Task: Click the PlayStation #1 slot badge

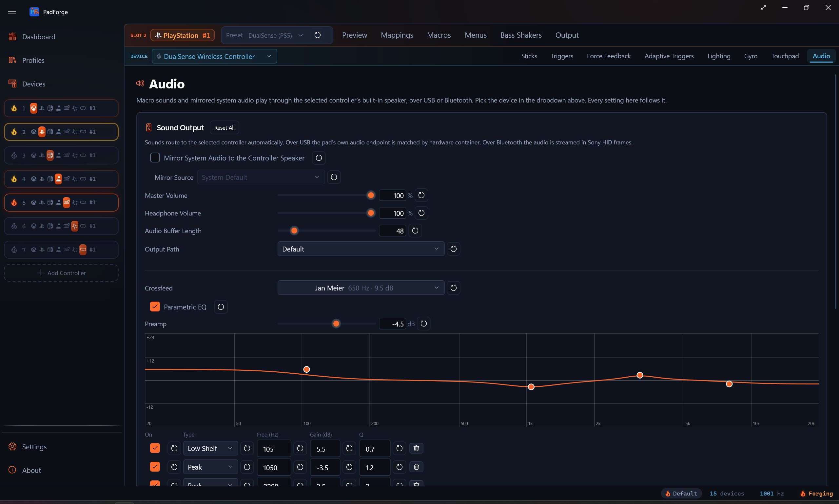Action: point(183,35)
